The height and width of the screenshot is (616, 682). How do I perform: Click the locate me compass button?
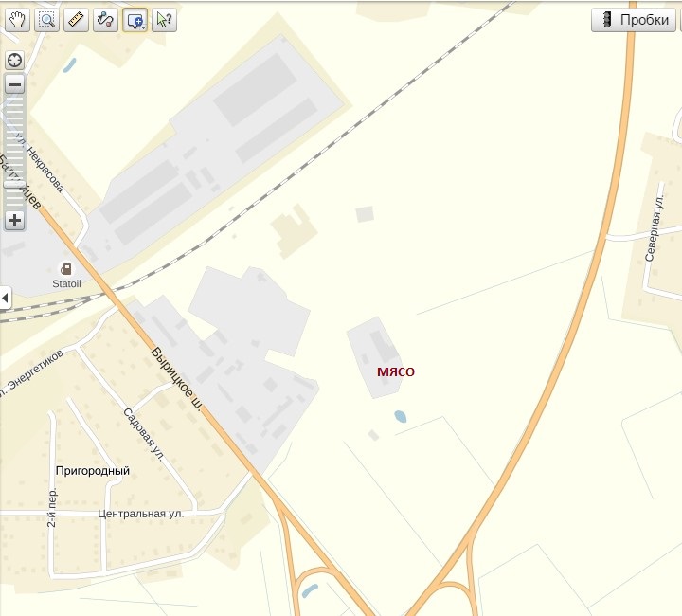(x=15, y=60)
